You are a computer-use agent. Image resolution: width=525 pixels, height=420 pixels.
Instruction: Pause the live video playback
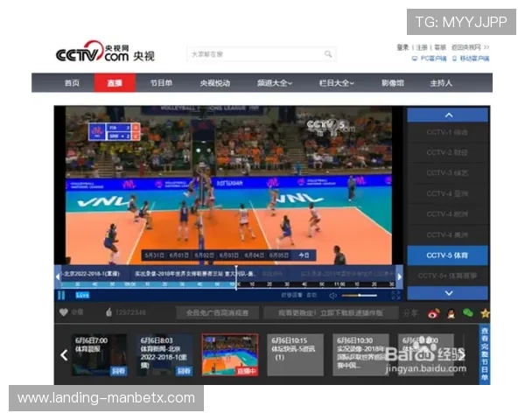[x=61, y=296]
